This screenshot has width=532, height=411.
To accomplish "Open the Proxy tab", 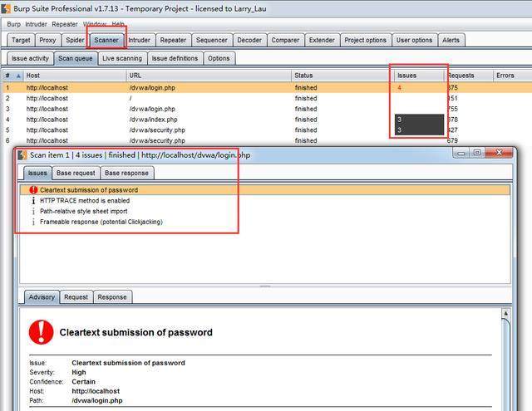I will pyautogui.click(x=47, y=40).
